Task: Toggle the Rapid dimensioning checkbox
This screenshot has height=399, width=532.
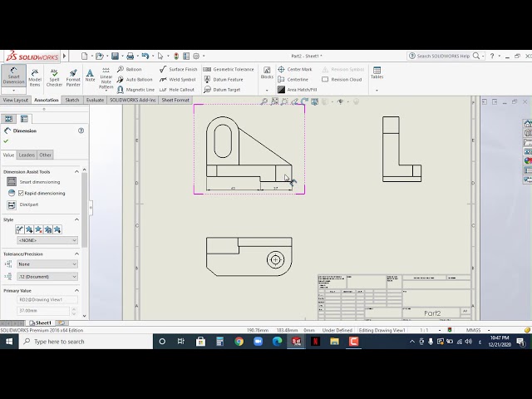Action: point(21,193)
